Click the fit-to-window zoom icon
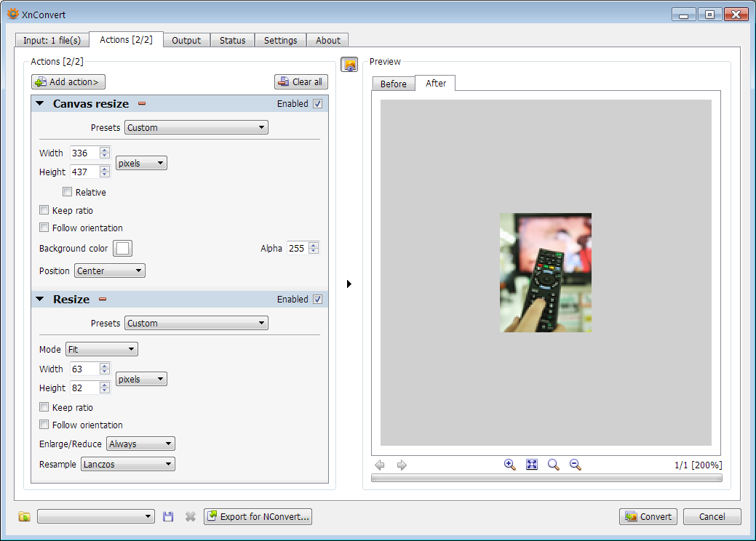The height and width of the screenshot is (541, 756). pyautogui.click(x=532, y=465)
